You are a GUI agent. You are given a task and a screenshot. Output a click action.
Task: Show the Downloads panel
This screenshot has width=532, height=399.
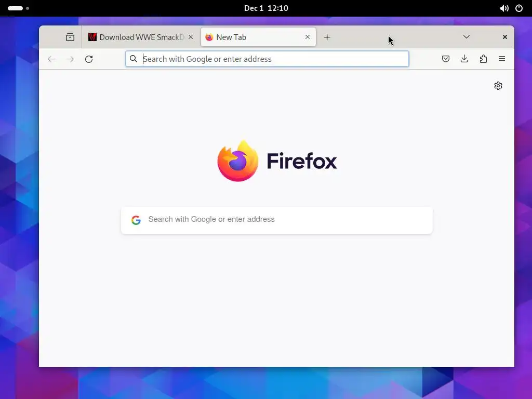[x=464, y=59]
